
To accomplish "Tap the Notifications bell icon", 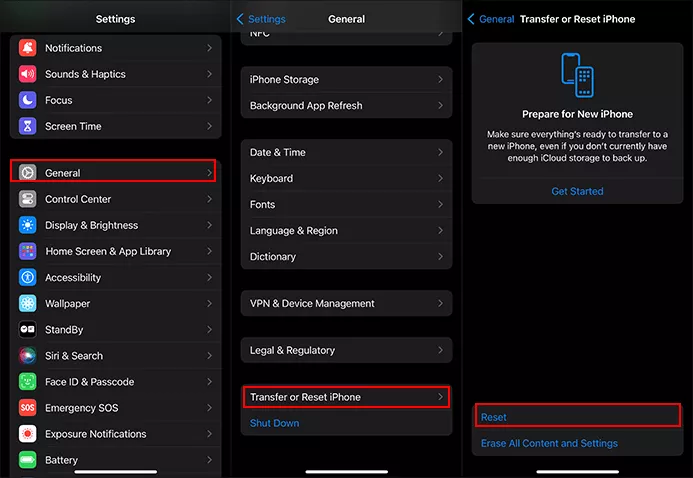I will click(27, 48).
